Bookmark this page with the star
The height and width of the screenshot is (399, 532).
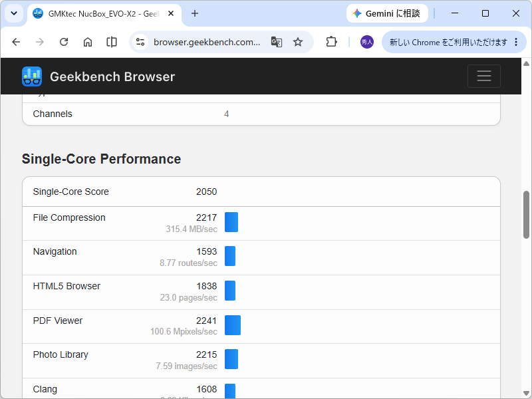click(x=298, y=42)
